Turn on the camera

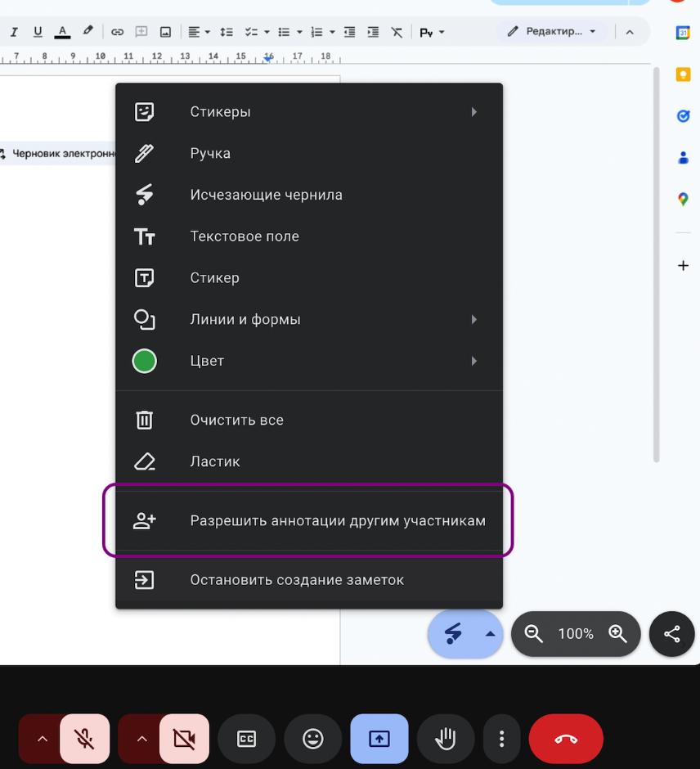tap(184, 739)
